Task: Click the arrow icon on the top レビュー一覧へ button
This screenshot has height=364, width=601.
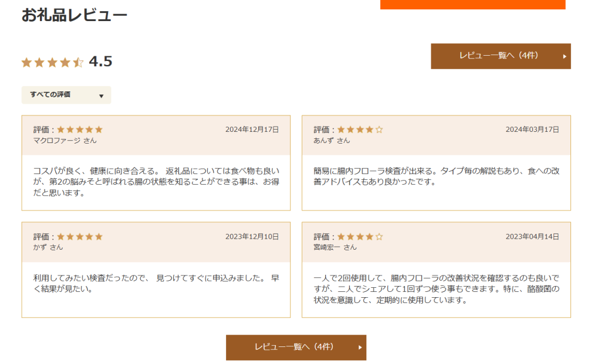Action: (x=564, y=56)
